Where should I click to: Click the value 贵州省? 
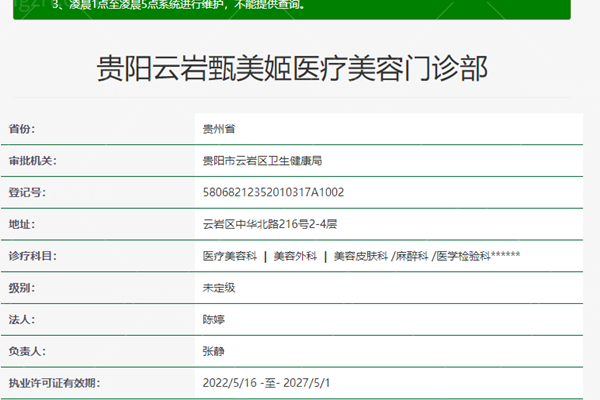click(x=219, y=129)
